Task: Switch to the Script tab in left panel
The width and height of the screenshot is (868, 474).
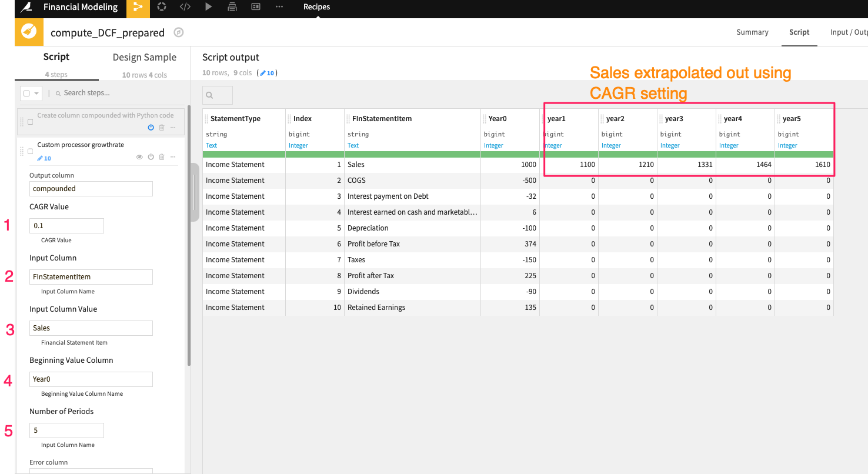Action: point(56,57)
